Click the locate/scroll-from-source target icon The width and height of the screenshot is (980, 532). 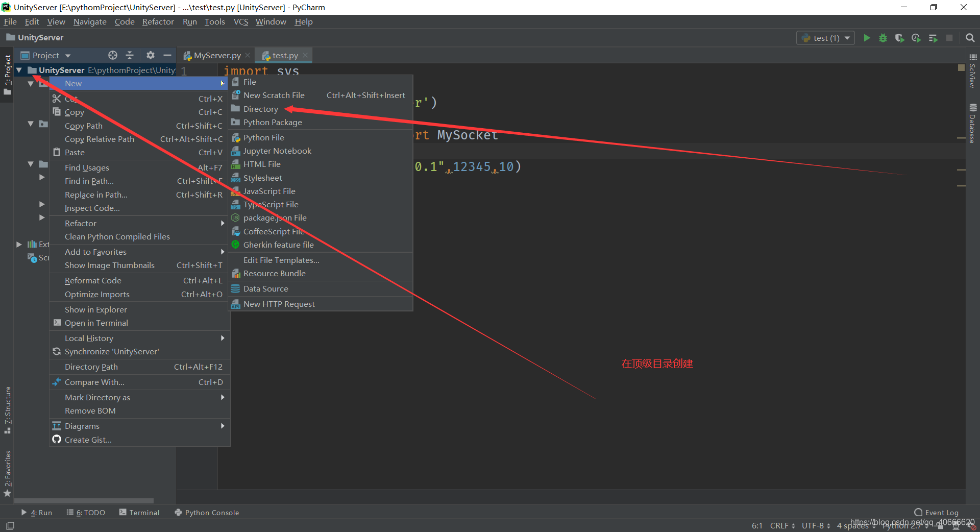pos(113,55)
